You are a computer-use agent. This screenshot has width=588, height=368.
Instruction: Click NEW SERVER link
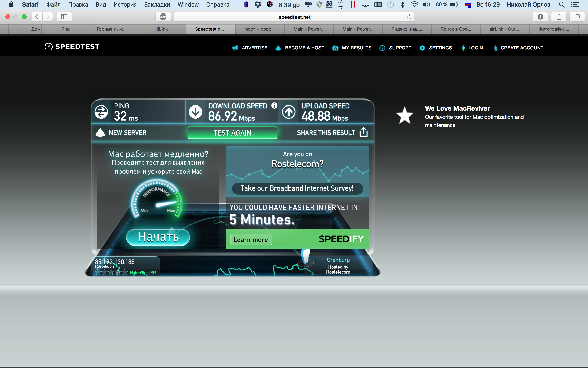click(127, 133)
